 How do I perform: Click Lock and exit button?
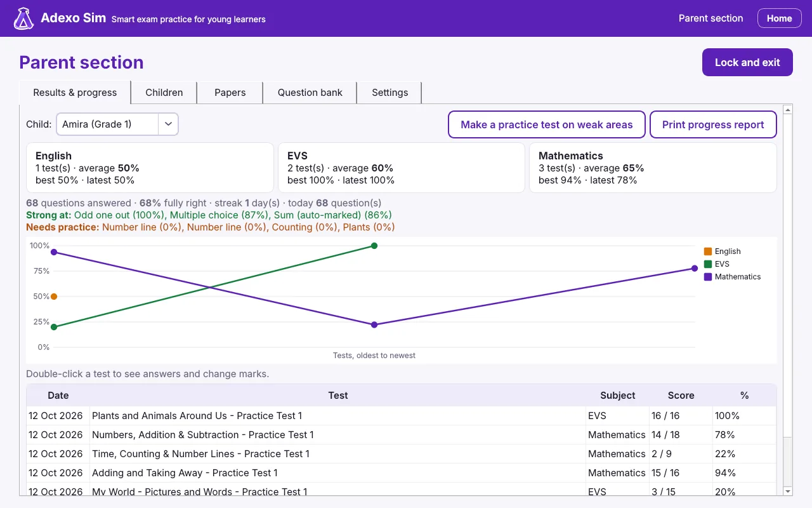747,62
